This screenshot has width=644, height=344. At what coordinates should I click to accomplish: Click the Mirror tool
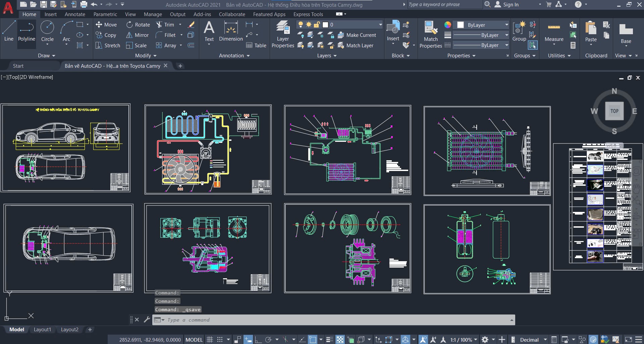pos(138,35)
